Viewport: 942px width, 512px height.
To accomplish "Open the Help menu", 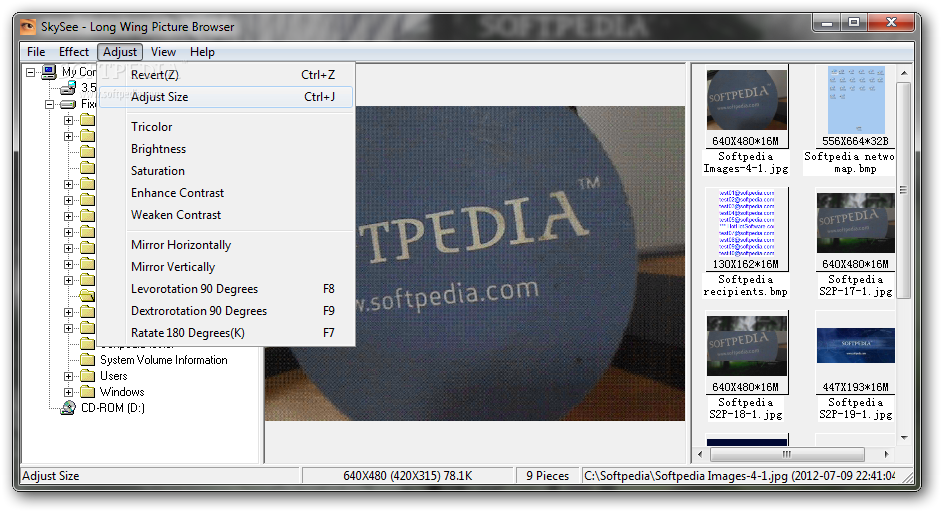I will coord(202,52).
